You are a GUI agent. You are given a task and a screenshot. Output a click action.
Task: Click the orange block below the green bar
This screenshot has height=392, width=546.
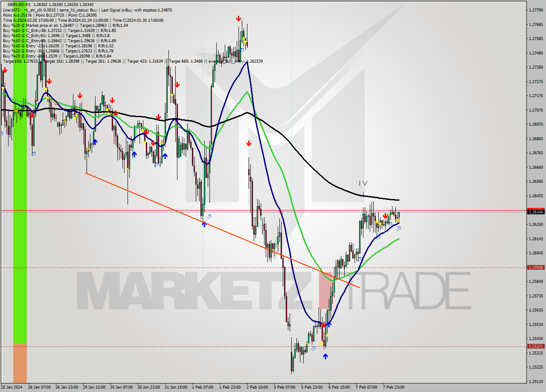(x=20, y=363)
